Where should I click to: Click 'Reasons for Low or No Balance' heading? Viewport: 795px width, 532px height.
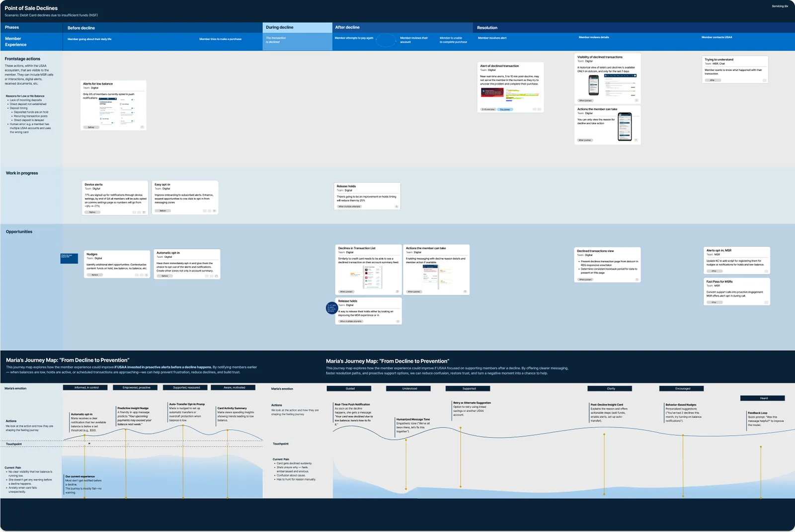pos(25,96)
